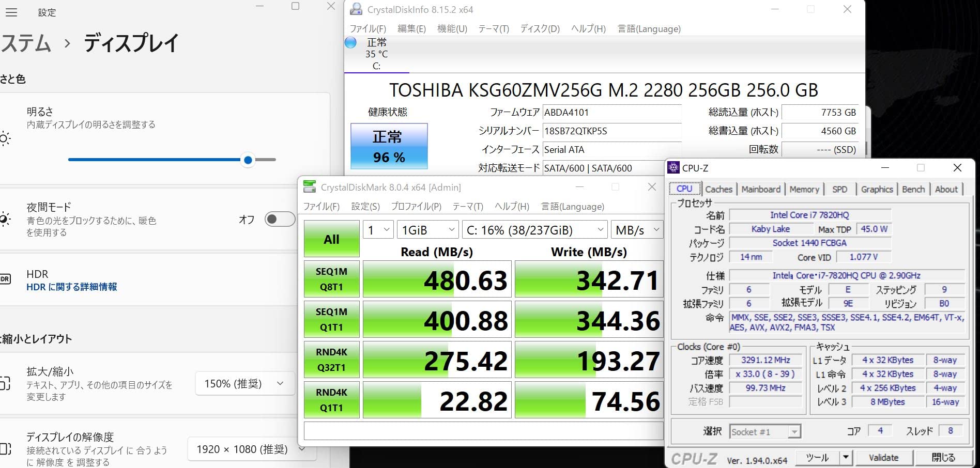This screenshot has width=980, height=468.
Task: Open ヘルプ(H) menu in CrystalDiskMark
Action: pyautogui.click(x=512, y=207)
